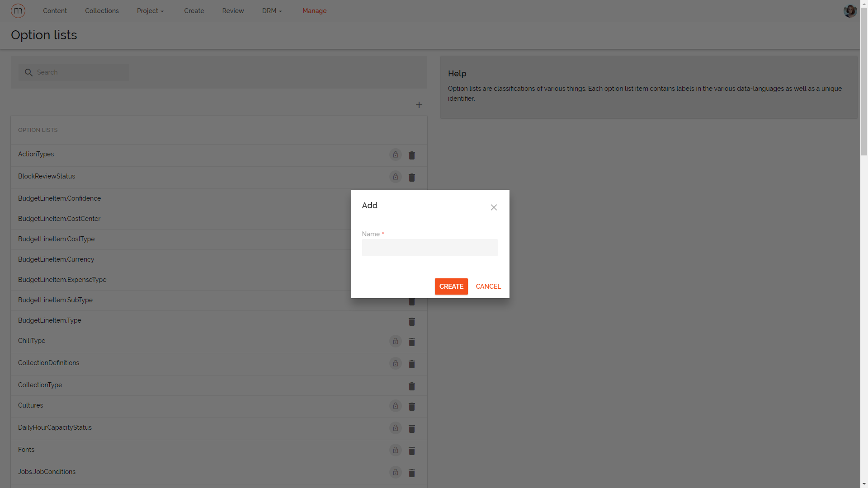Close the Add dialog with X icon
The width and height of the screenshot is (868, 488).
click(x=494, y=207)
